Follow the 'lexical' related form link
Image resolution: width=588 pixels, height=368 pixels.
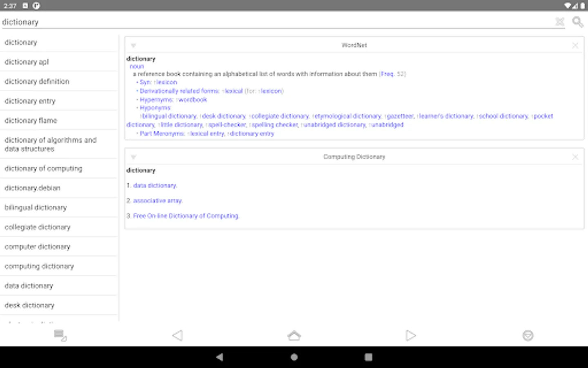(x=234, y=91)
